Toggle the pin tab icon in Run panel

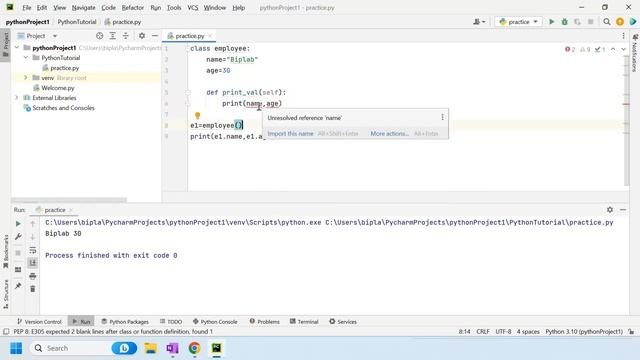(18, 286)
